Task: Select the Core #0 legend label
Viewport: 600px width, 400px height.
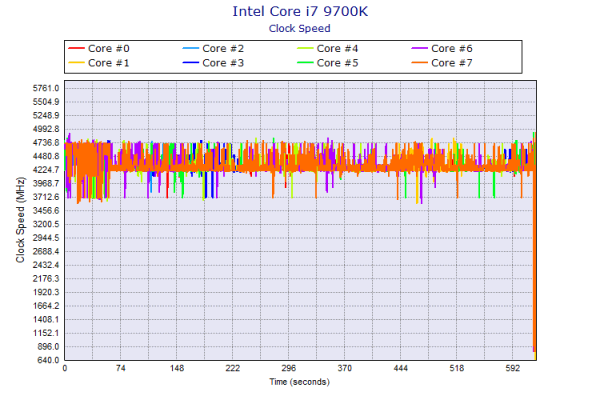Action: (109, 49)
